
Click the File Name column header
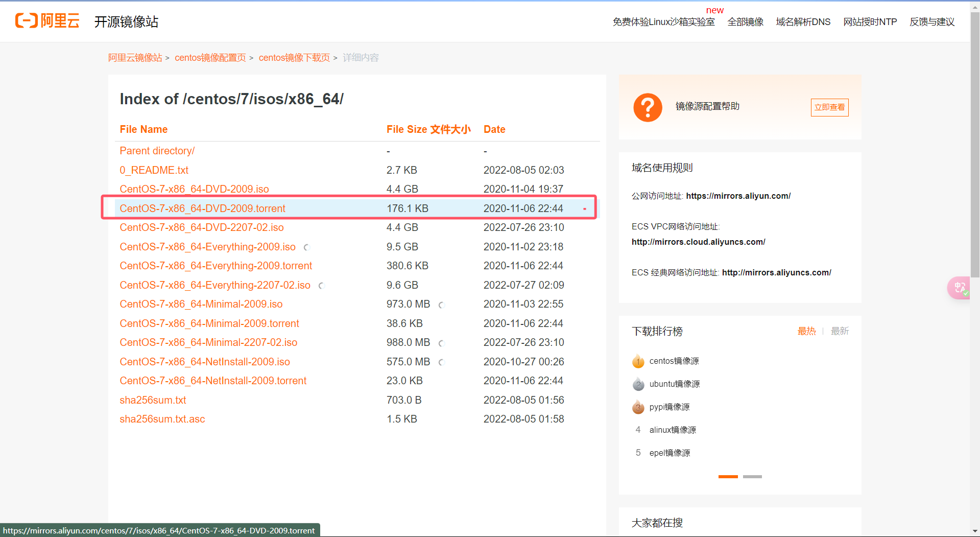(x=144, y=129)
